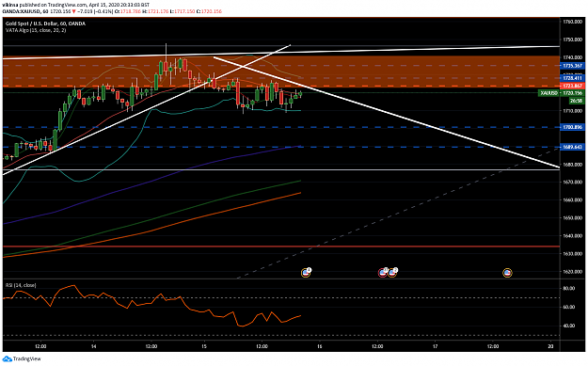Click the date label 16 on time axis
This screenshot has width=588, height=366.
click(x=319, y=346)
